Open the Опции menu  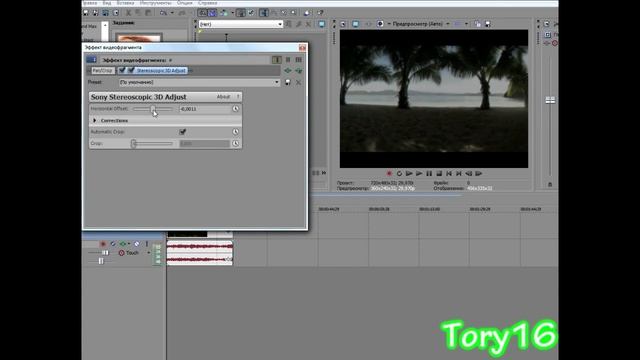[184, 3]
